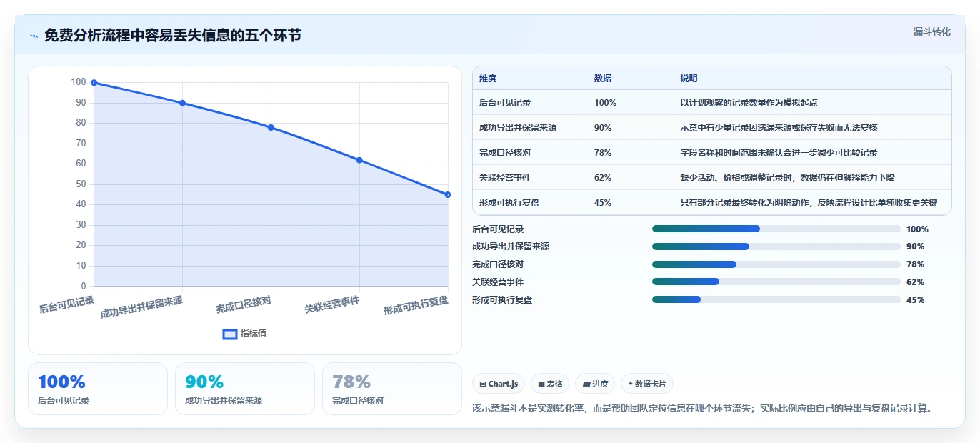Click table data cell 100%
Viewport: 980px width, 443px height.
(605, 103)
